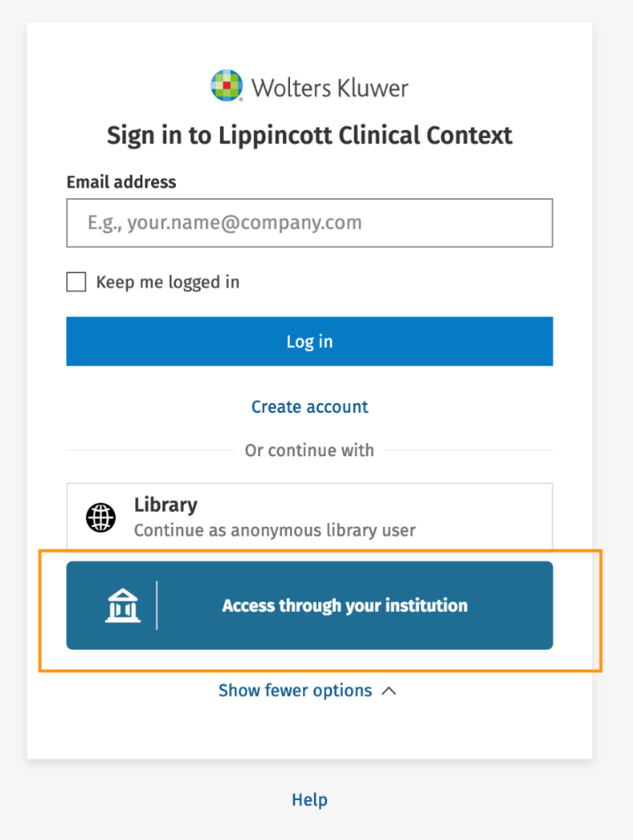Viewport: 633px width, 840px height.
Task: Open Create account
Action: tap(309, 407)
